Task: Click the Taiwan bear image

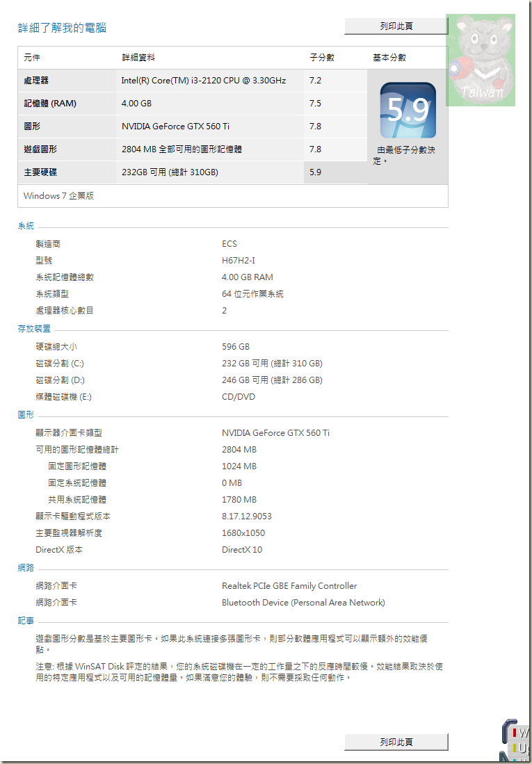Action: pyautogui.click(x=481, y=60)
